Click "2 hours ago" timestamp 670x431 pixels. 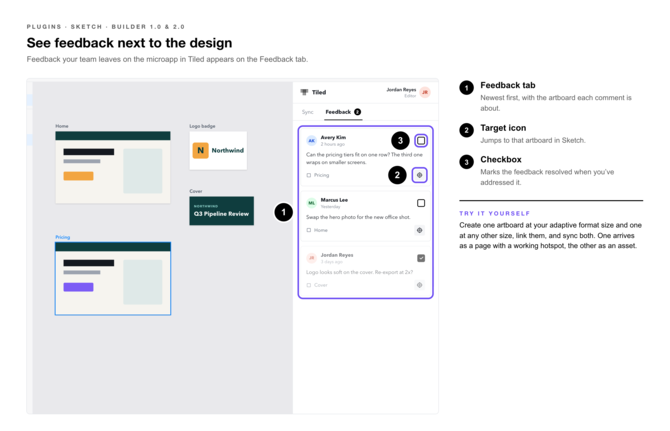(332, 144)
